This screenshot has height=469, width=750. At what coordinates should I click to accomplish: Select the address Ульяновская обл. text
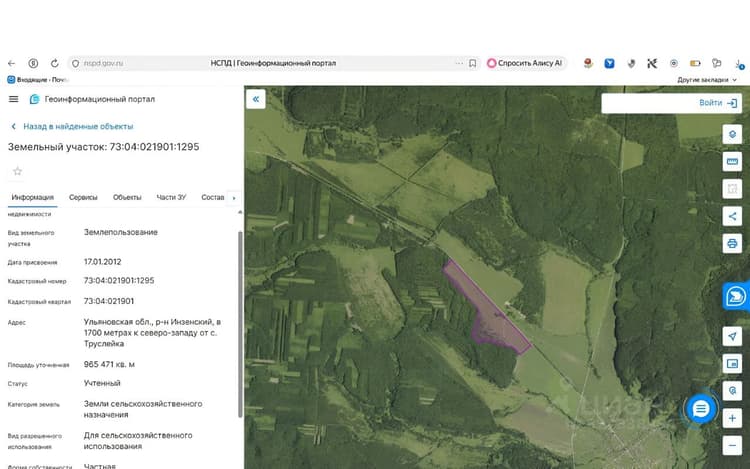[x=152, y=333]
